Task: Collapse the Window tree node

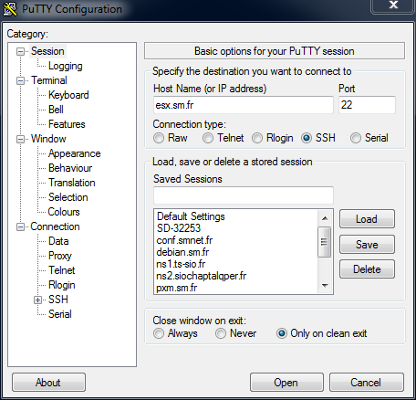Action: (21, 139)
